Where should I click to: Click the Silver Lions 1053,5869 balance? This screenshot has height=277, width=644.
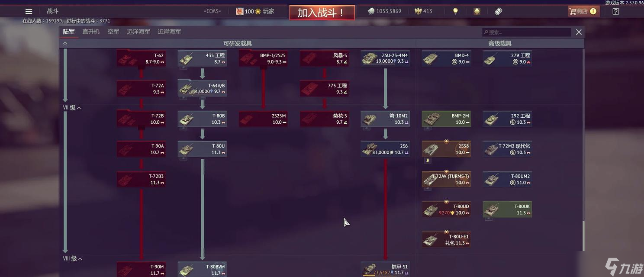tap(384, 11)
